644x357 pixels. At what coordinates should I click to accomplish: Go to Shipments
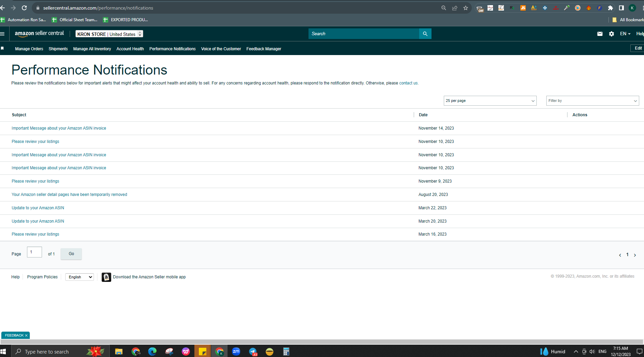coord(58,49)
